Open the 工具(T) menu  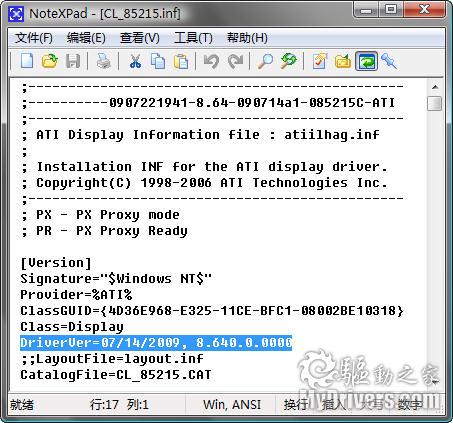[193, 38]
